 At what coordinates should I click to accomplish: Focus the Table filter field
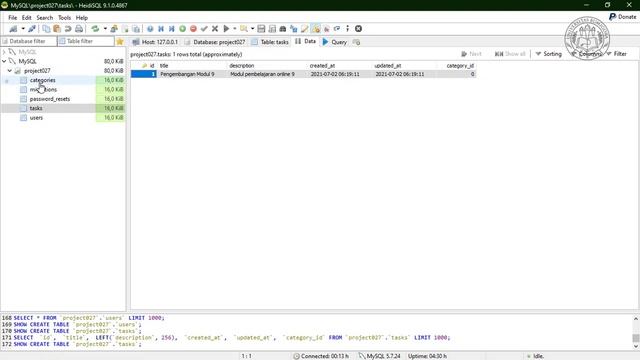tap(86, 41)
